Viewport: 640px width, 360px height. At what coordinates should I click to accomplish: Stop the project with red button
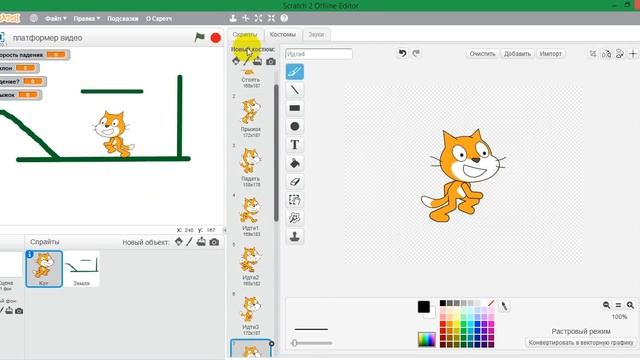pos(216,38)
